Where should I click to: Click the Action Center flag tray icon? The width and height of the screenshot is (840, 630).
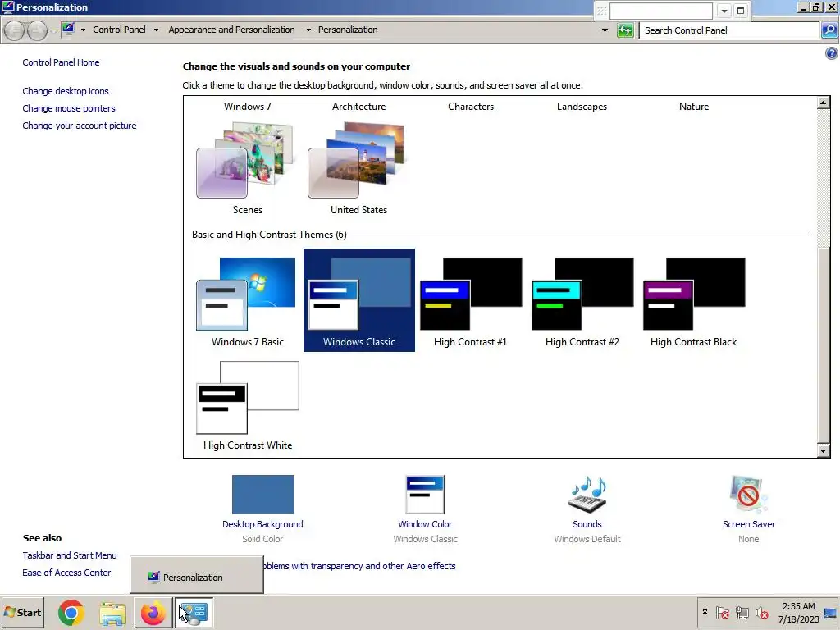point(722,612)
